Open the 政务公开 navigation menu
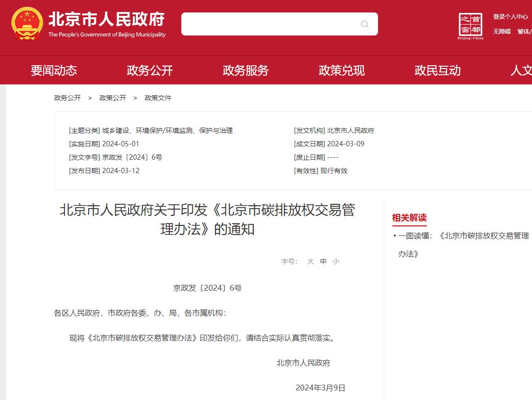This screenshot has height=400, width=532. tap(150, 71)
